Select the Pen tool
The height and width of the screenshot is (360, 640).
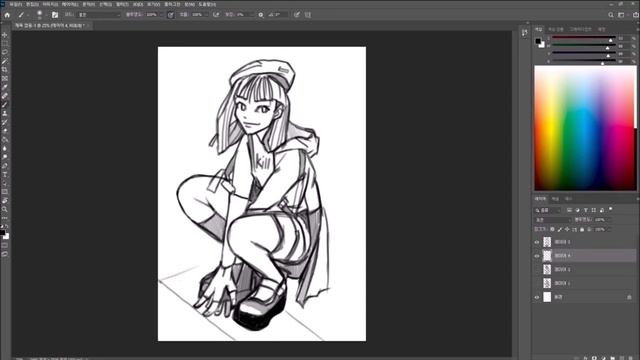point(4,166)
